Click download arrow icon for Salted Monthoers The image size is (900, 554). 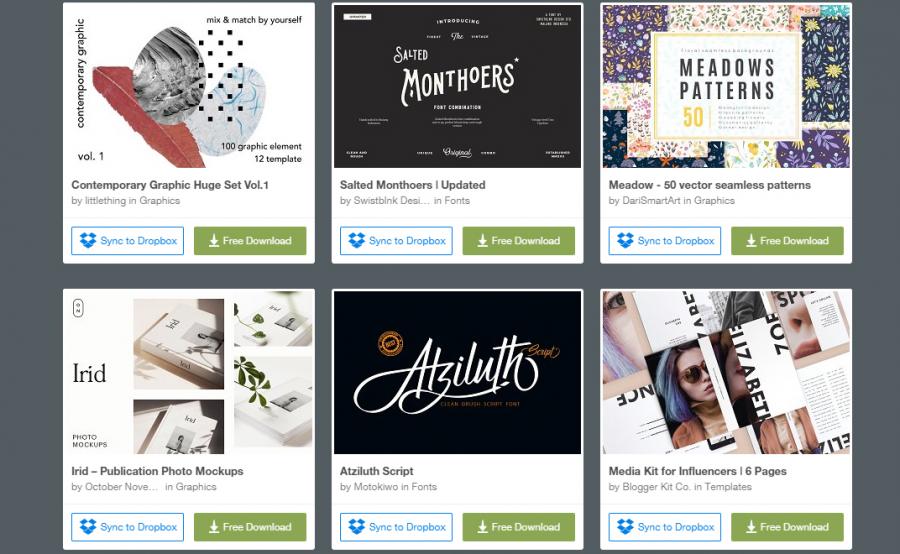coord(483,241)
